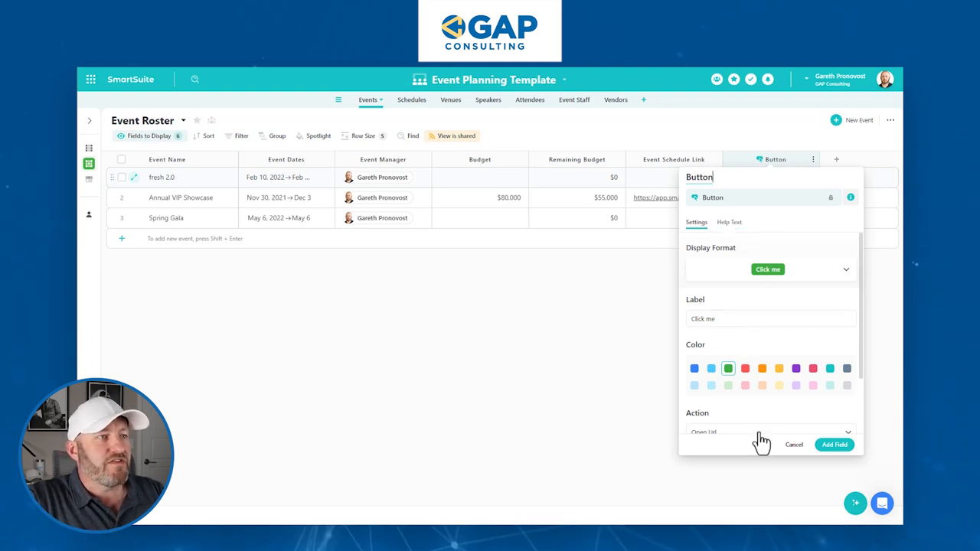Open the members icon in the header
Viewport: 980px width, 551px height.
point(717,80)
